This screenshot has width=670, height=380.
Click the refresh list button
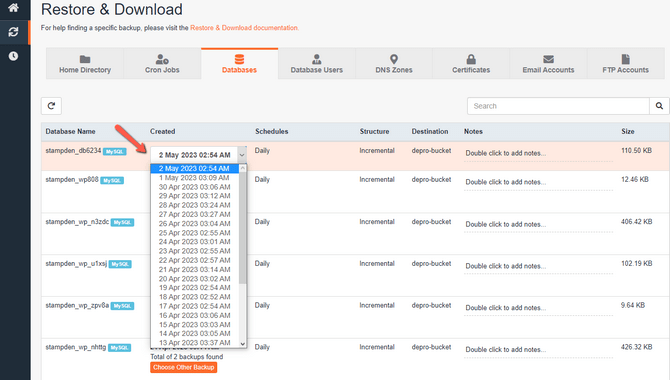click(x=51, y=106)
